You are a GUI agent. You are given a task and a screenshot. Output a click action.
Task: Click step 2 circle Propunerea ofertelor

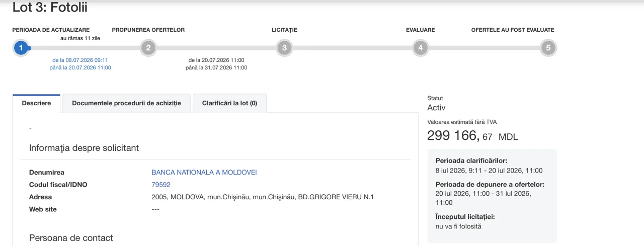point(148,48)
